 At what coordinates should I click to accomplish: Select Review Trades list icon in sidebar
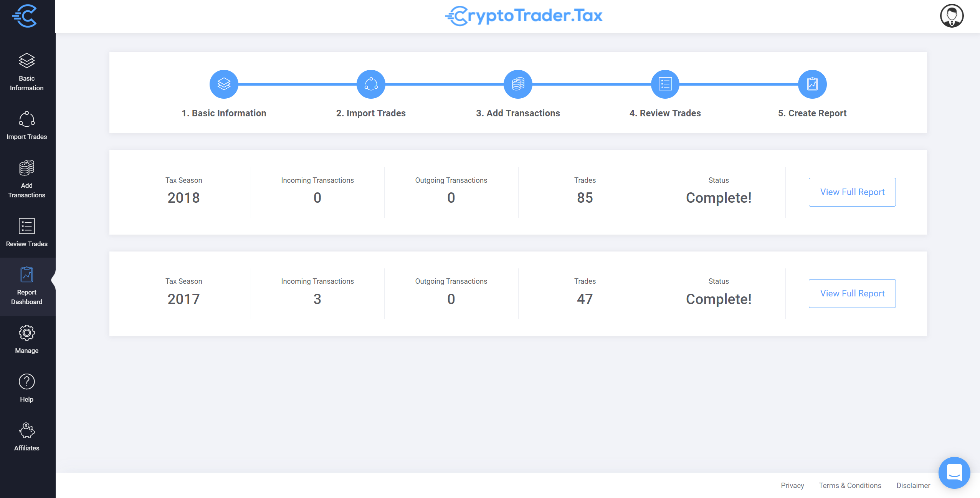26,226
